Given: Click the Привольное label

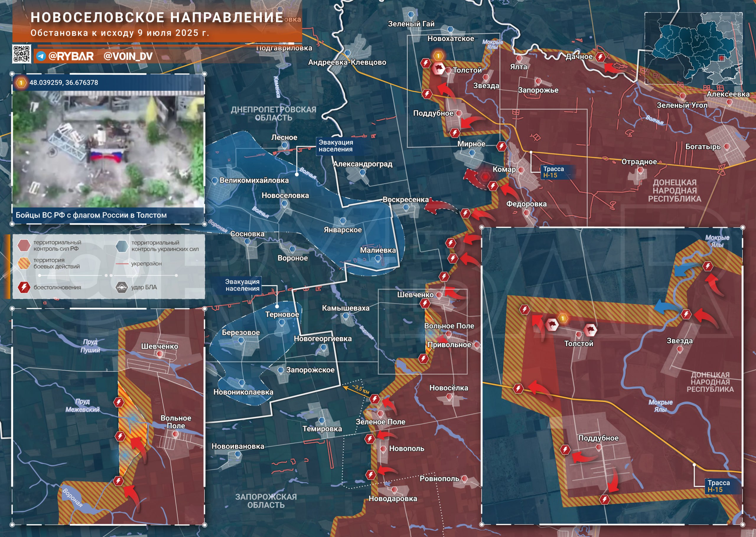Looking at the screenshot, I should coord(449,345).
